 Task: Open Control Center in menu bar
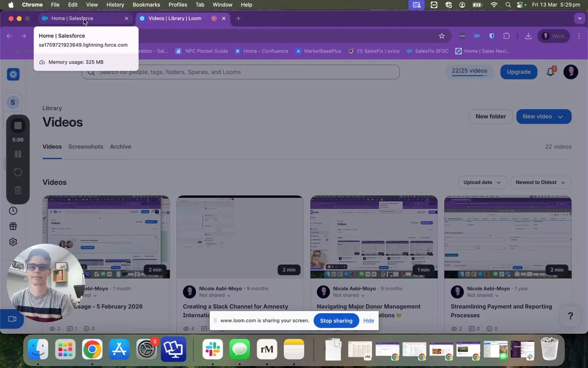520,5
